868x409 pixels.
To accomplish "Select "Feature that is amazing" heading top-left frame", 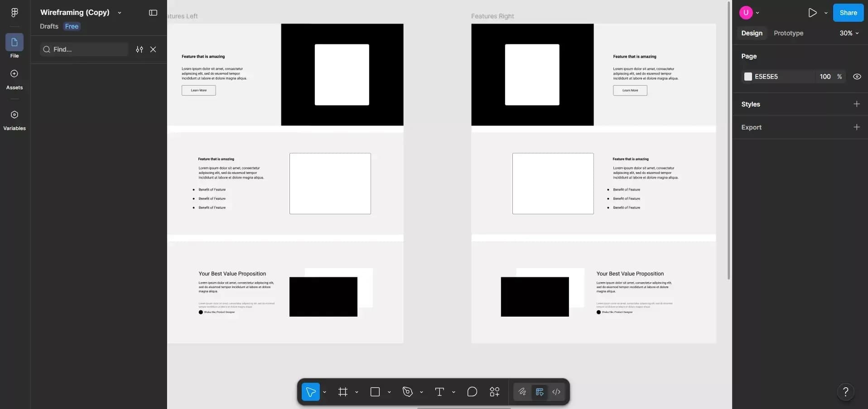I will point(203,57).
